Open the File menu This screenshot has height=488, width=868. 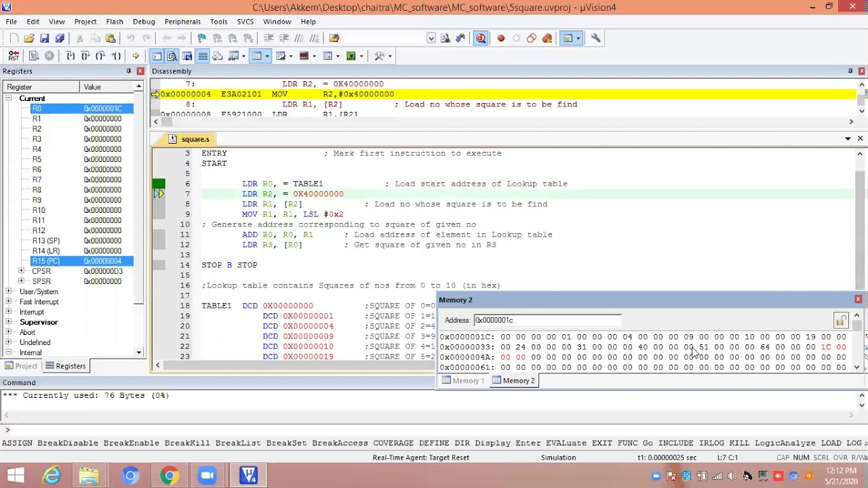pos(12,22)
